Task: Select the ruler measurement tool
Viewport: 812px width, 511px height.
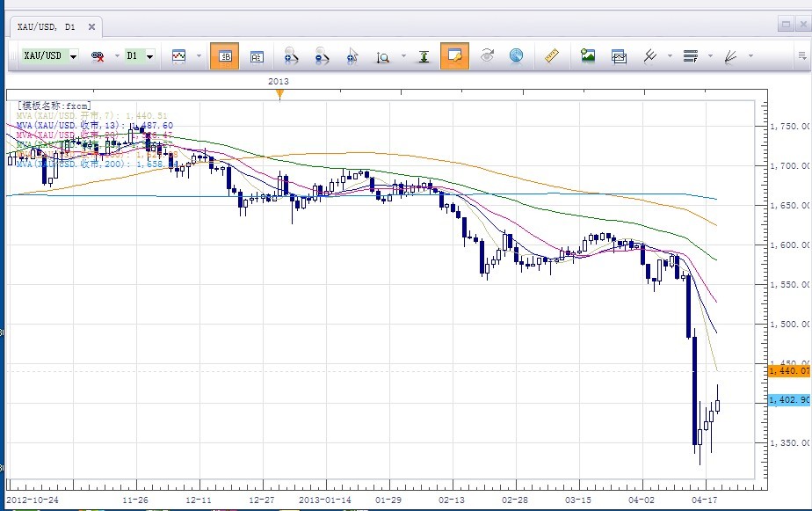Action: [552, 56]
